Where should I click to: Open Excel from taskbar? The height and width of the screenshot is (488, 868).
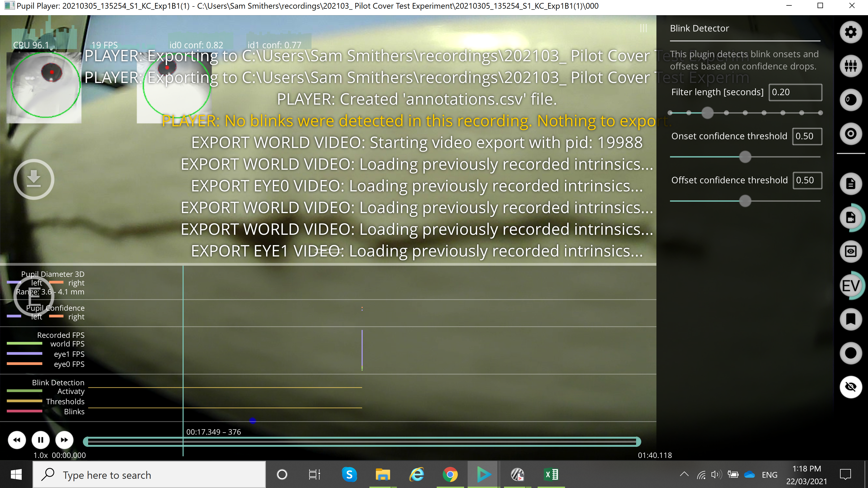pyautogui.click(x=551, y=475)
